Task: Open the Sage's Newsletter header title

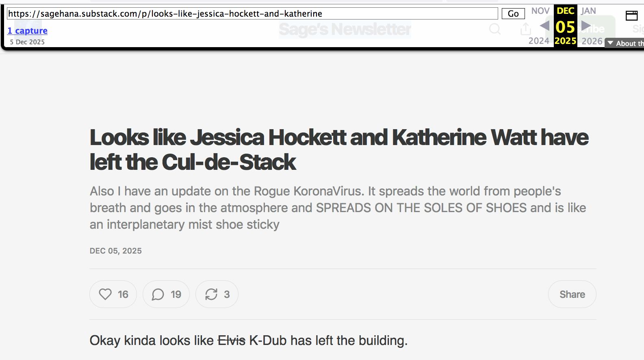Action: point(345,29)
